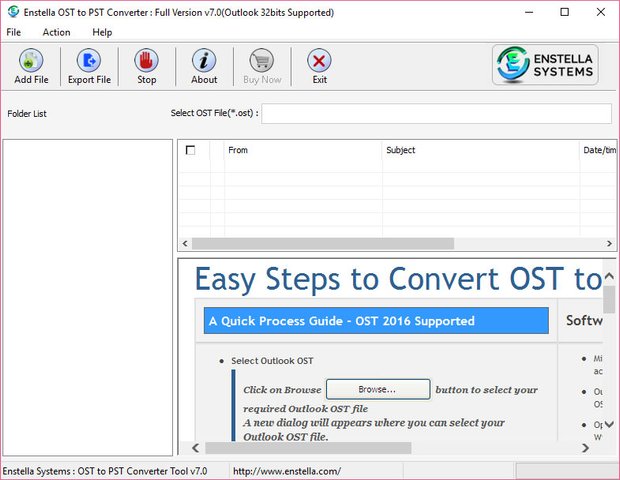620x480 pixels.
Task: Click the guide pane scroll down arrow
Action: point(609,424)
